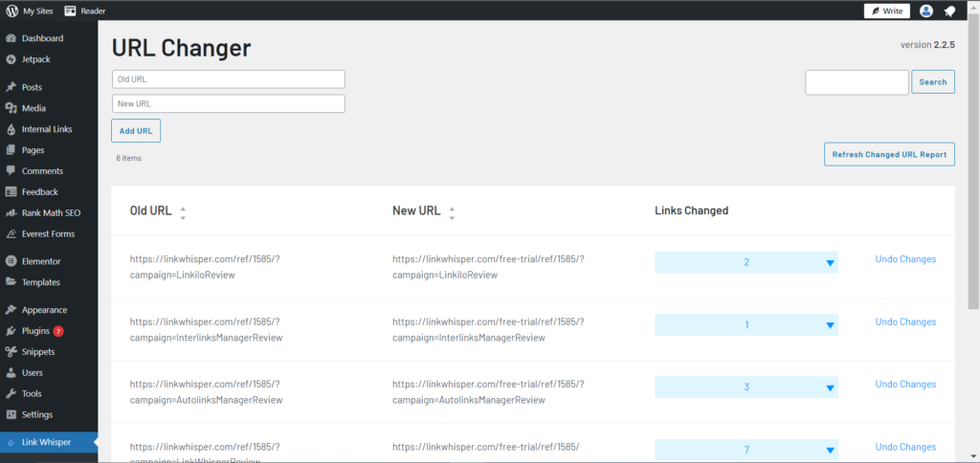Click the Media icon in sidebar
Screen dimensions: 980x463
[11, 108]
